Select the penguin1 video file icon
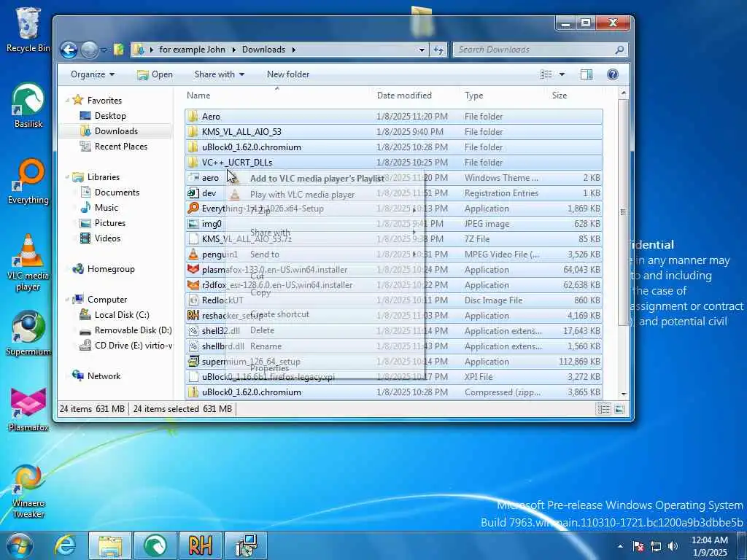This screenshot has width=747, height=560. [193, 254]
